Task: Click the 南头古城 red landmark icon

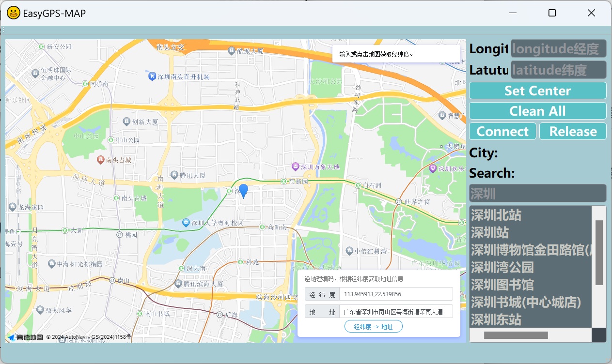Action: coord(100,159)
